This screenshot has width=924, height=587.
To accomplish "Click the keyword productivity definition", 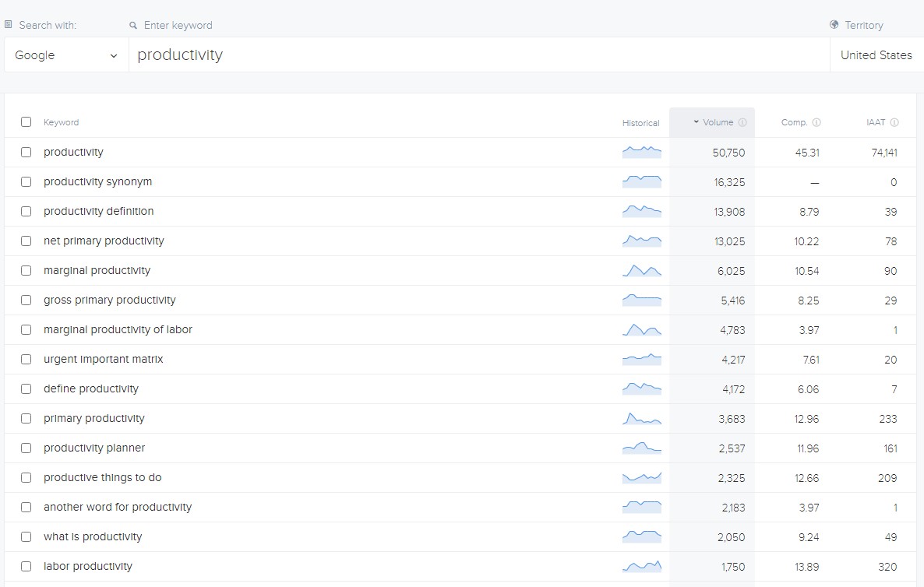I will [x=98, y=212].
